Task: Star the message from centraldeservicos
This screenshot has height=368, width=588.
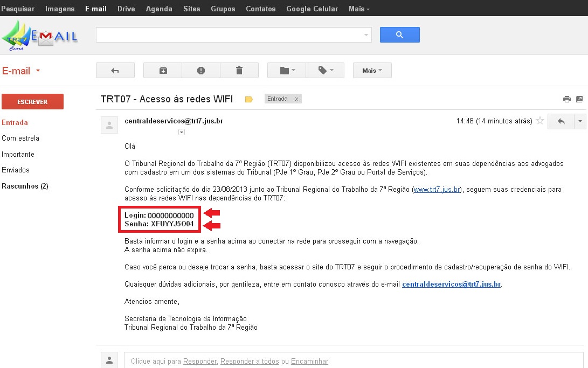Action: point(540,121)
